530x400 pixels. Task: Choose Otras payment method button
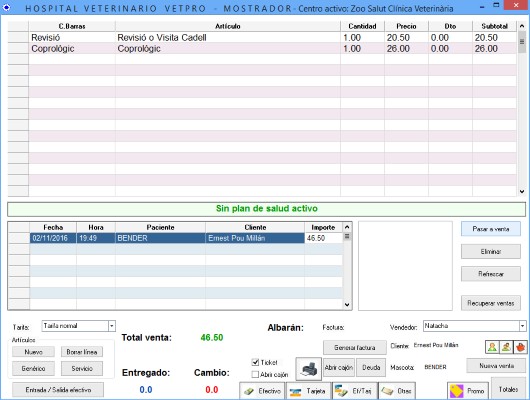click(x=397, y=391)
